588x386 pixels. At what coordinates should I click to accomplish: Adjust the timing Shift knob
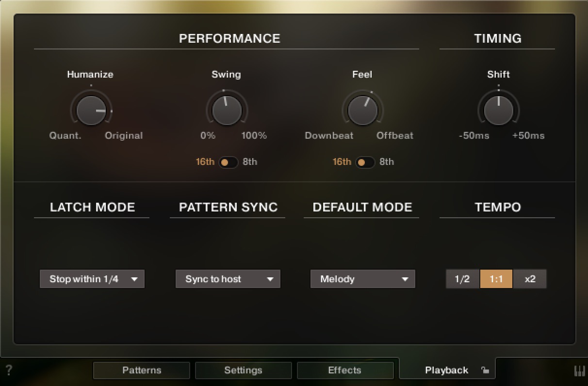click(x=499, y=110)
